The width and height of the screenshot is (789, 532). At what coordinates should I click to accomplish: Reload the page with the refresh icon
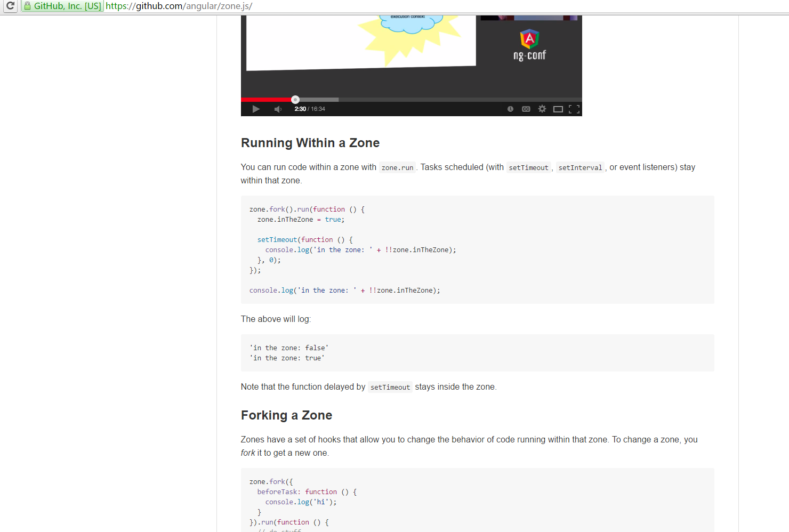[x=10, y=6]
